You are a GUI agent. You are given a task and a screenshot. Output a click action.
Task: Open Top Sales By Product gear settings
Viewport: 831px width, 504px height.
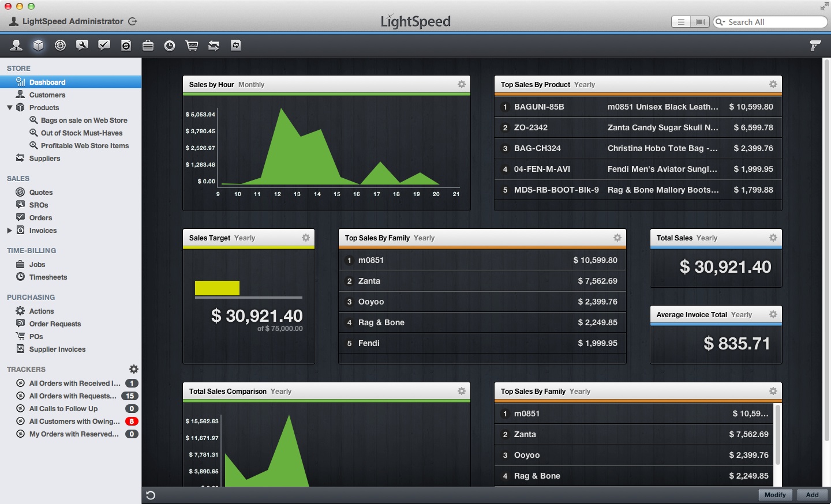(x=773, y=84)
